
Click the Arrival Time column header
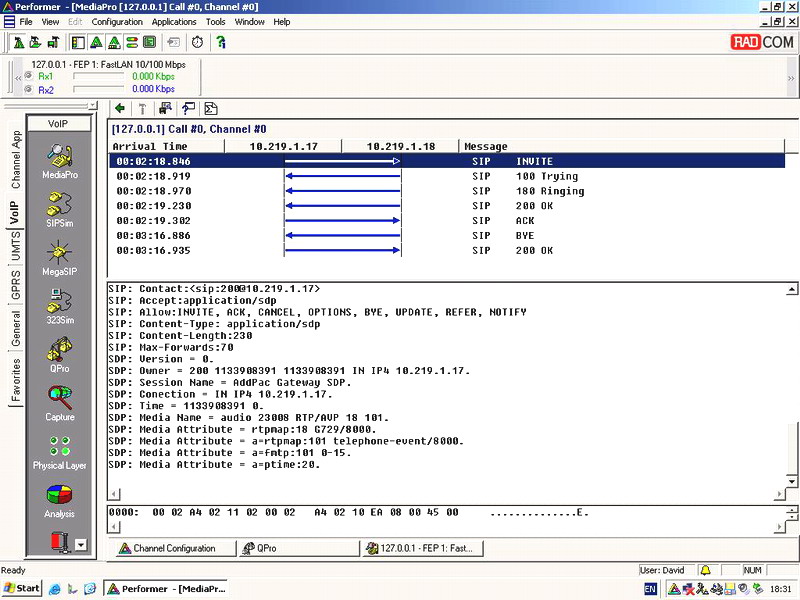(x=167, y=146)
